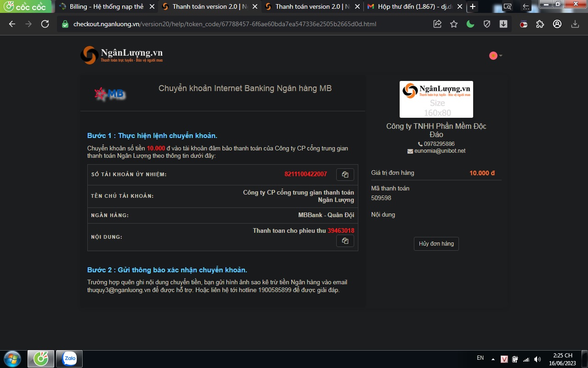This screenshot has height=368, width=588.
Task: Open a new tab
Action: [x=472, y=6]
